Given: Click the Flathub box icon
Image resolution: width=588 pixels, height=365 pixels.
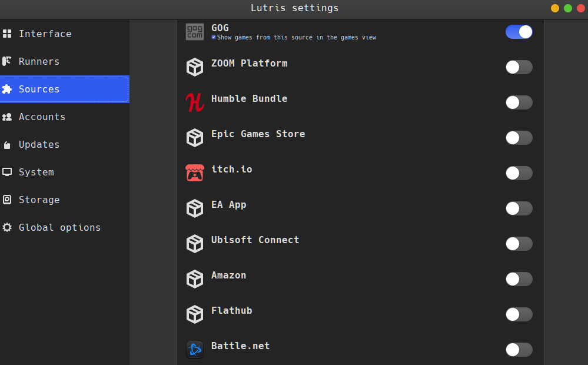Looking at the screenshot, I should [195, 314].
